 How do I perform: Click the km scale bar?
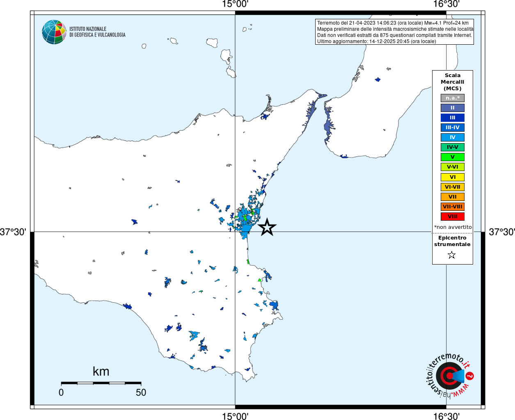(101, 383)
